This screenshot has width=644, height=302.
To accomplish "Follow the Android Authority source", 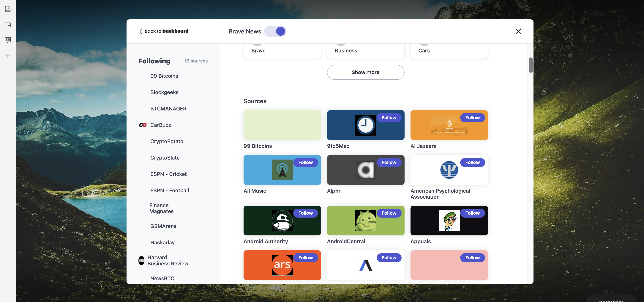I will pos(305,213).
